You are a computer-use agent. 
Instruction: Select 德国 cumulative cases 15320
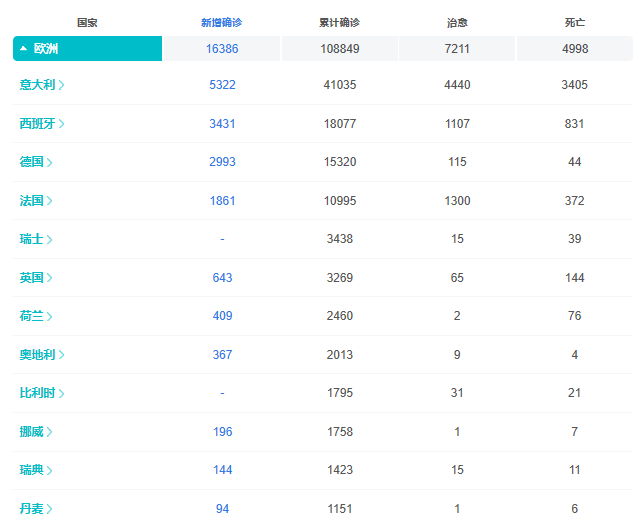(340, 162)
